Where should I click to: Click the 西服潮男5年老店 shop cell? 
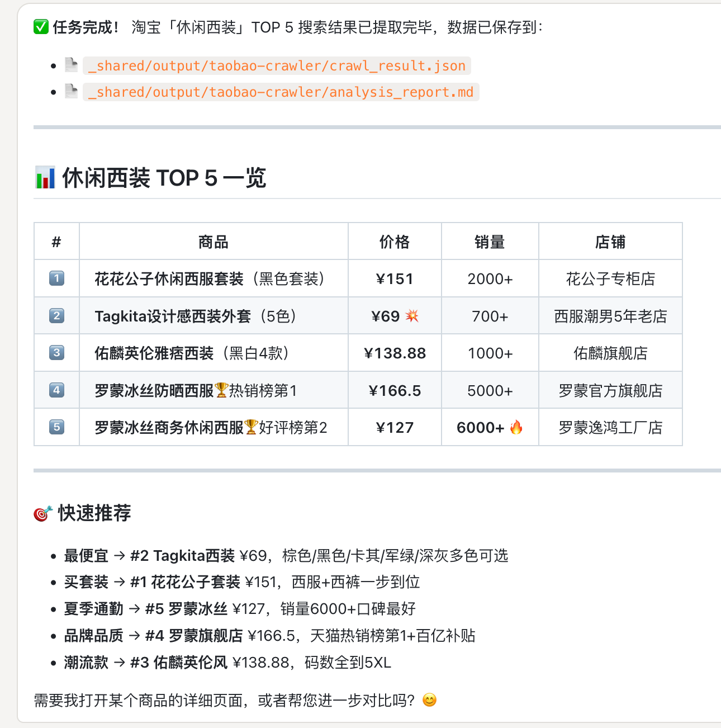610,316
